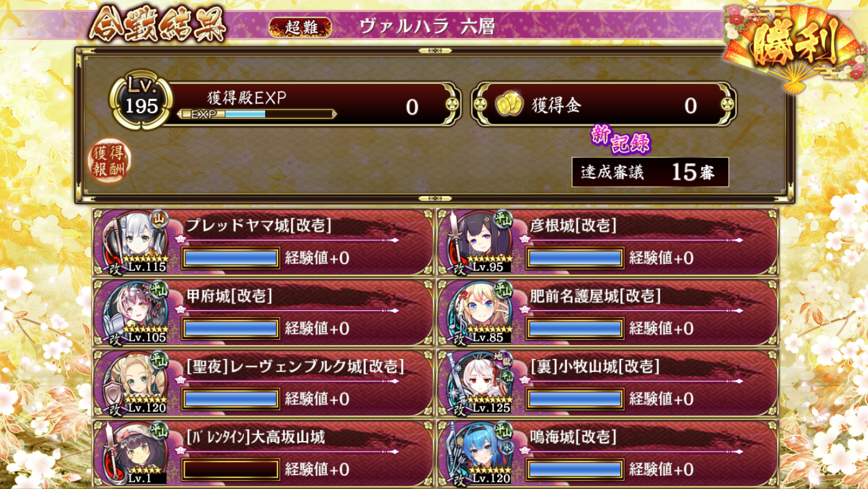Image resolution: width=868 pixels, height=489 pixels.
Task: Select the 彦根城 character portrait
Action: coord(480,243)
